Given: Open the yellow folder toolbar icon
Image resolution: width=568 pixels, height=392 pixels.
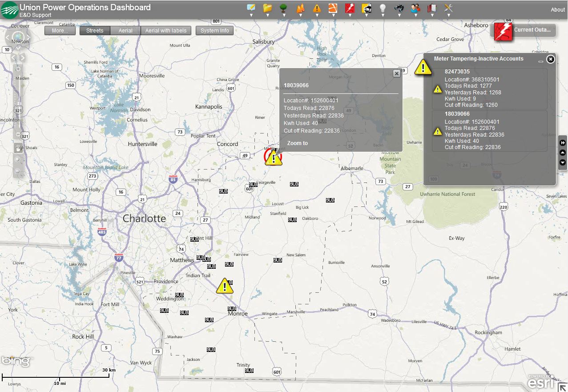Looking at the screenshot, I should 267,8.
